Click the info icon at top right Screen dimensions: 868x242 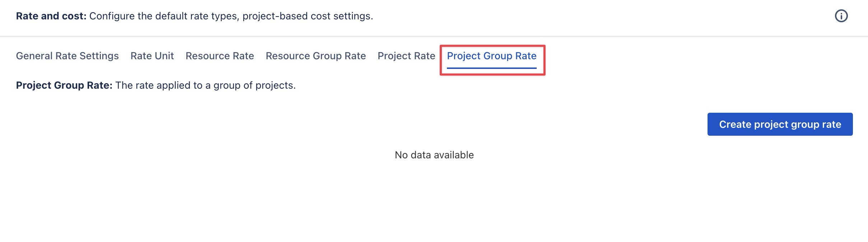click(x=841, y=16)
